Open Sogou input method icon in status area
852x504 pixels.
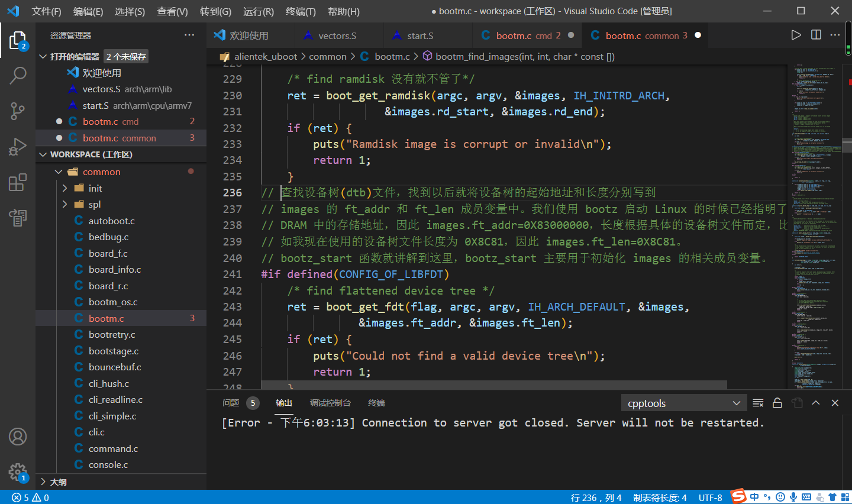pyautogui.click(x=738, y=496)
